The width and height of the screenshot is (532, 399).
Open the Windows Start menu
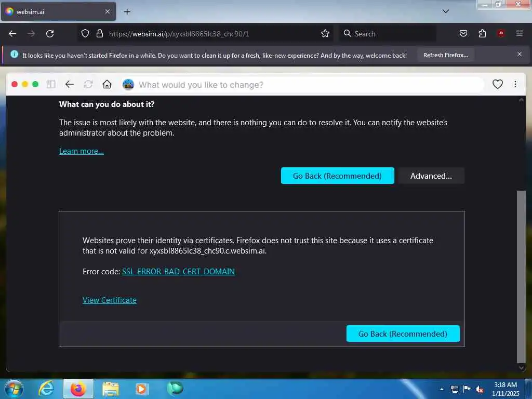14,389
